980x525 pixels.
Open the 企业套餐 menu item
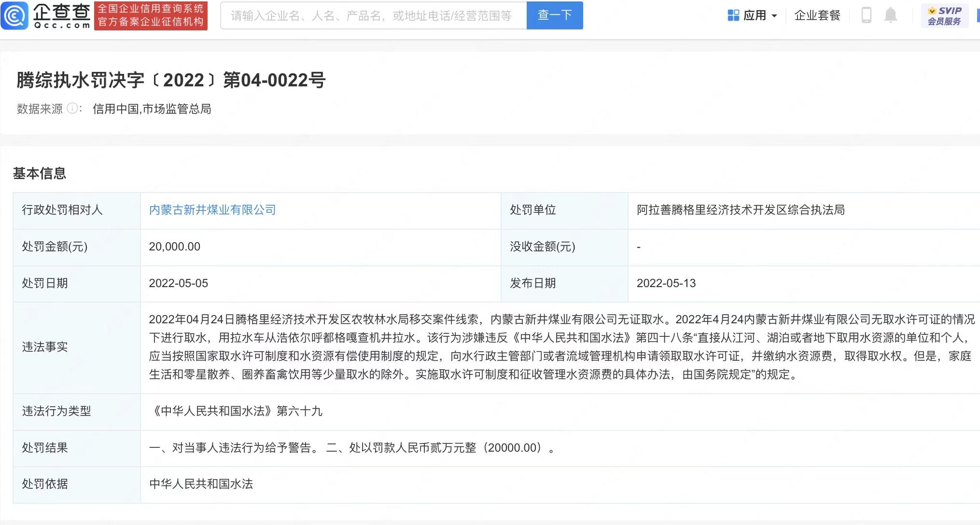(817, 15)
